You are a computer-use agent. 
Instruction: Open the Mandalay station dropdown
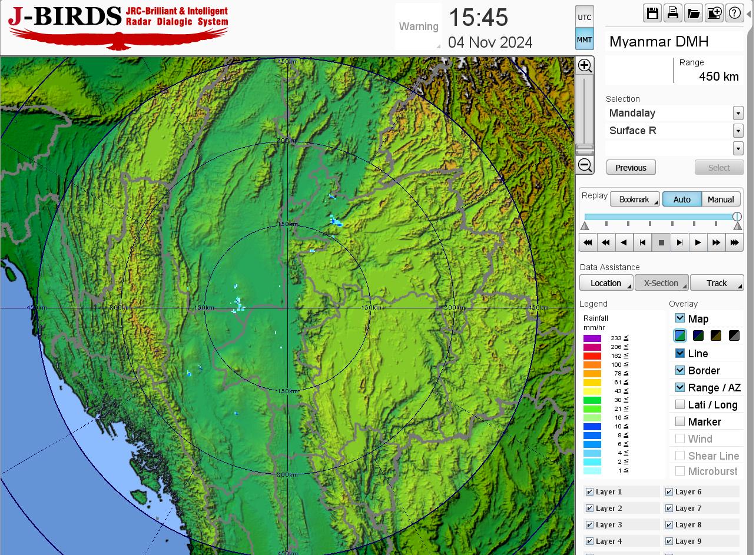(x=738, y=113)
